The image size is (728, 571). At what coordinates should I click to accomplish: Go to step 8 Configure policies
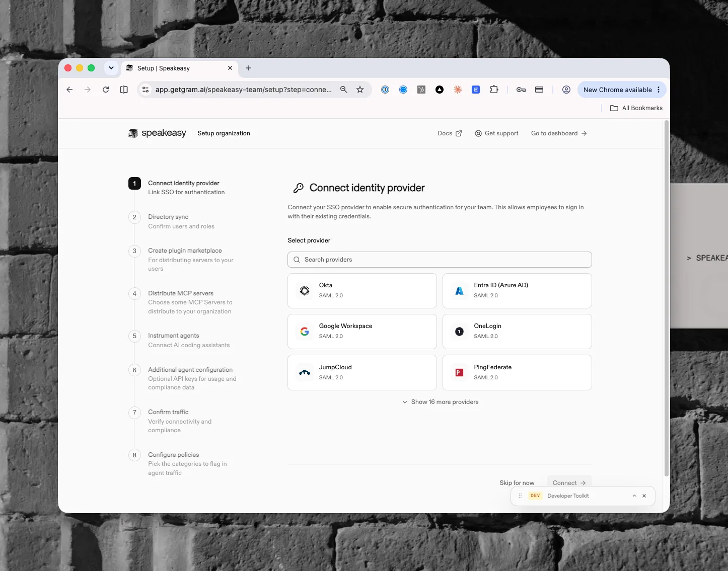[178, 463]
